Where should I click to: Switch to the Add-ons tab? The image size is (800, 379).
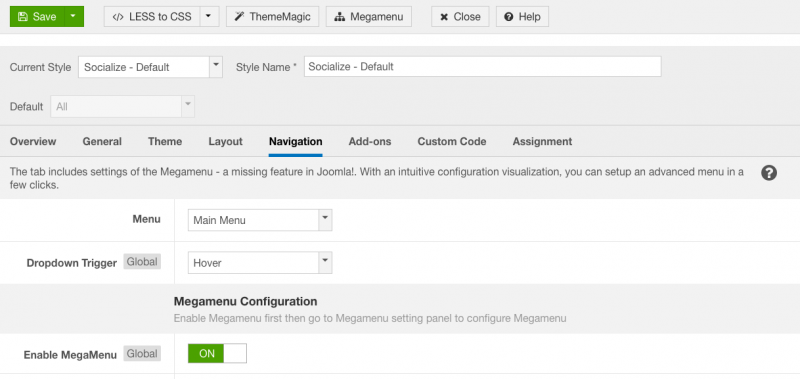tap(370, 142)
